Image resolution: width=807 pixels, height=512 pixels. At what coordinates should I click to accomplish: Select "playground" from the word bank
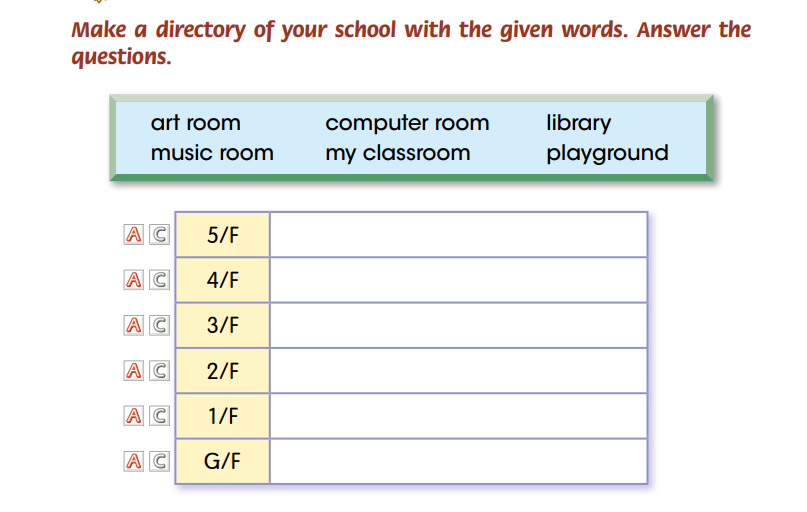click(x=607, y=153)
